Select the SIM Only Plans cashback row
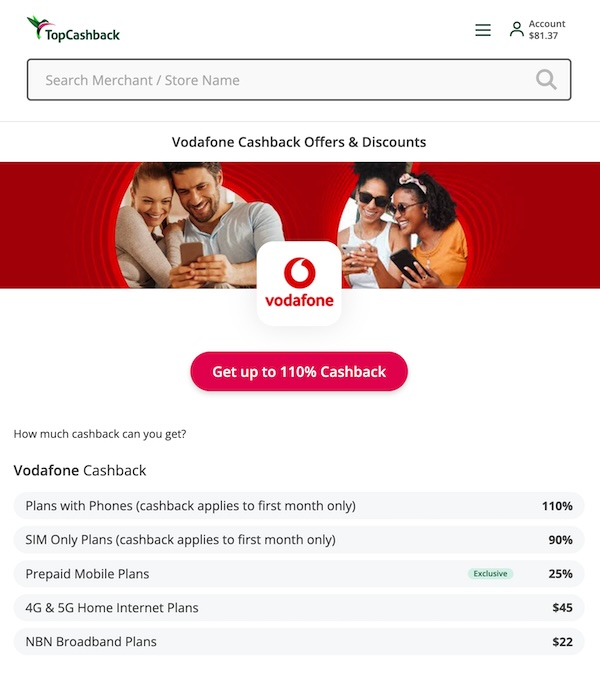 click(x=299, y=539)
